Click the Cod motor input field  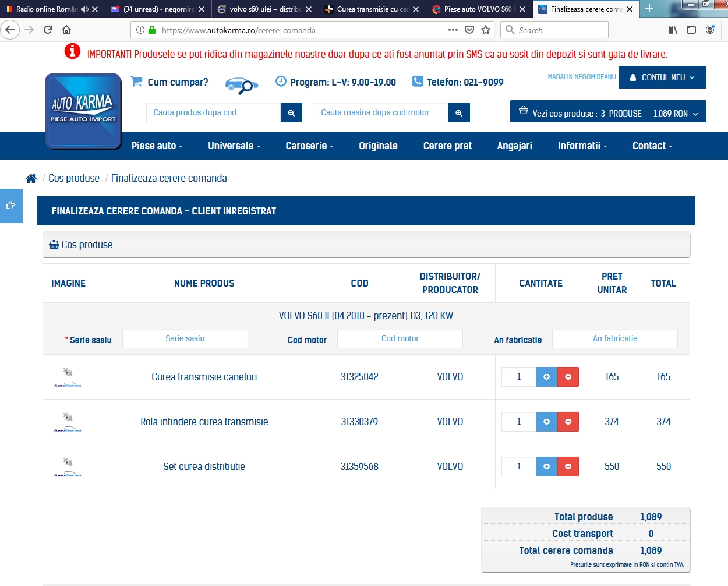click(400, 338)
